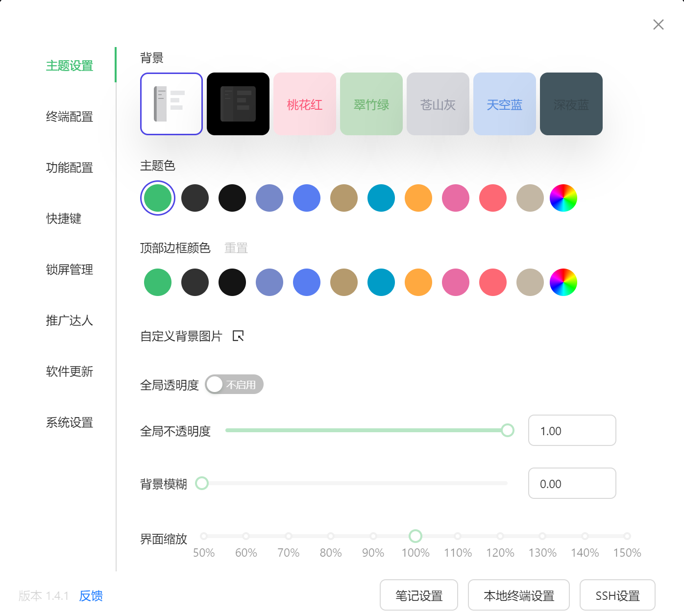
Task: Click the blur value field showing 0.00
Action: click(572, 483)
